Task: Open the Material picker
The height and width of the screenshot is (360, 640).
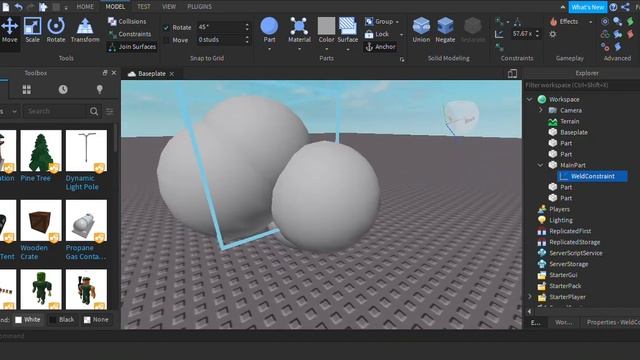Action: pyautogui.click(x=299, y=29)
